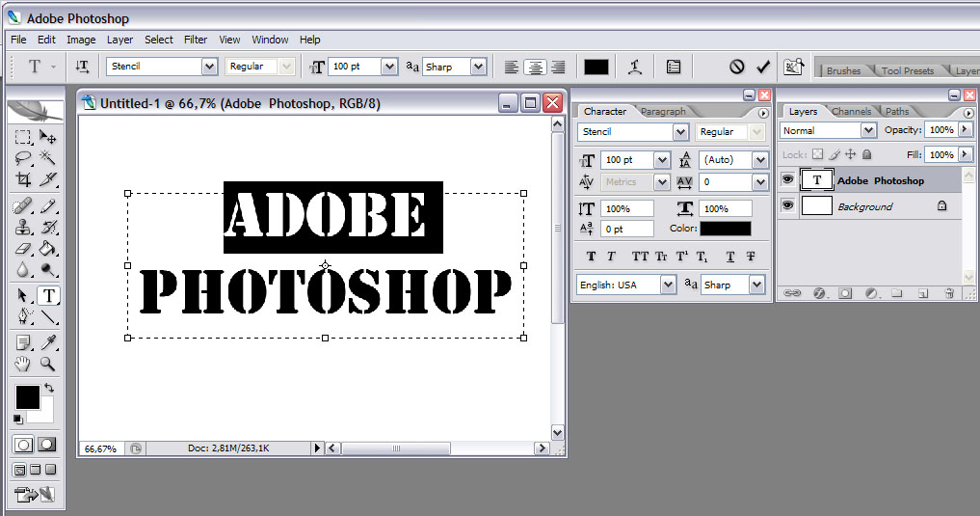Open the Window menu
This screenshot has height=516, width=980.
270,40
